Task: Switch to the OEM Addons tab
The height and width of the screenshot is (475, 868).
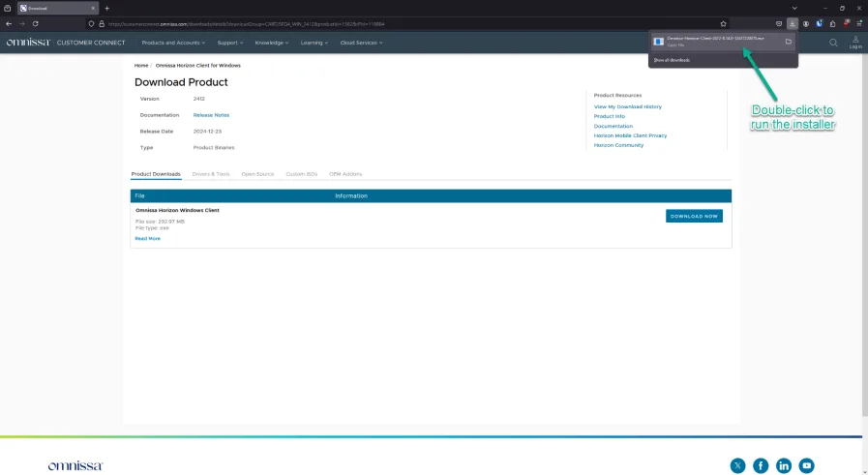Action: tap(345, 174)
